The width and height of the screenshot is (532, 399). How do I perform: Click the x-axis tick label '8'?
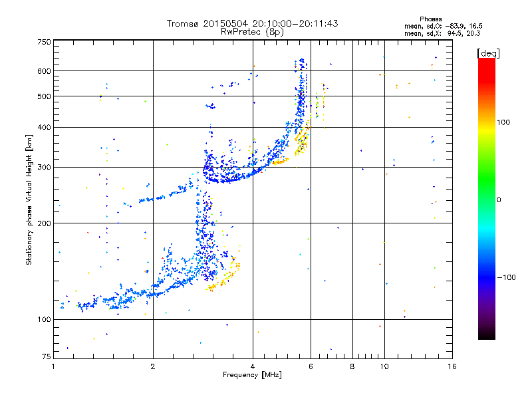point(352,366)
